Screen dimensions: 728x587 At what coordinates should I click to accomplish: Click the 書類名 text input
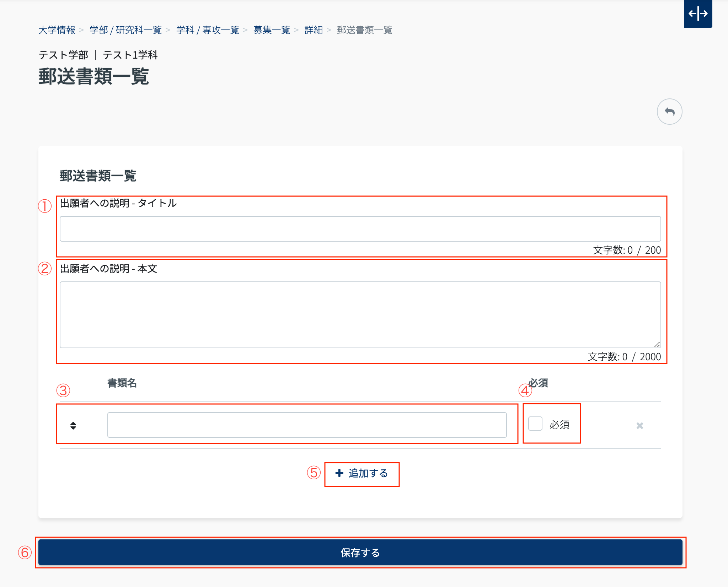(306, 425)
